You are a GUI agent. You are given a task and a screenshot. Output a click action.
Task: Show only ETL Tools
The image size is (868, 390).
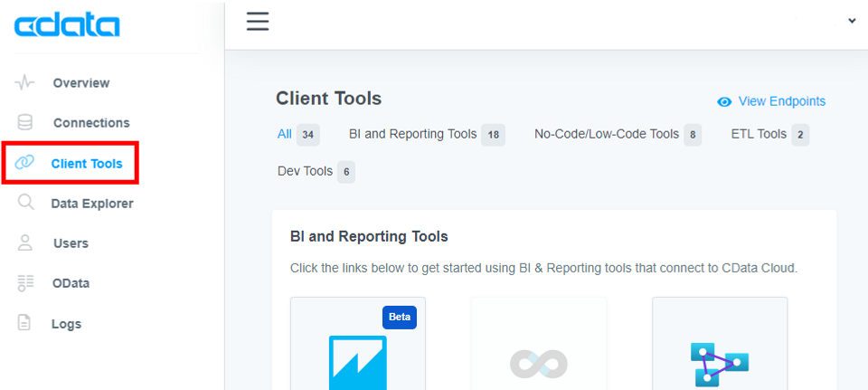[759, 134]
